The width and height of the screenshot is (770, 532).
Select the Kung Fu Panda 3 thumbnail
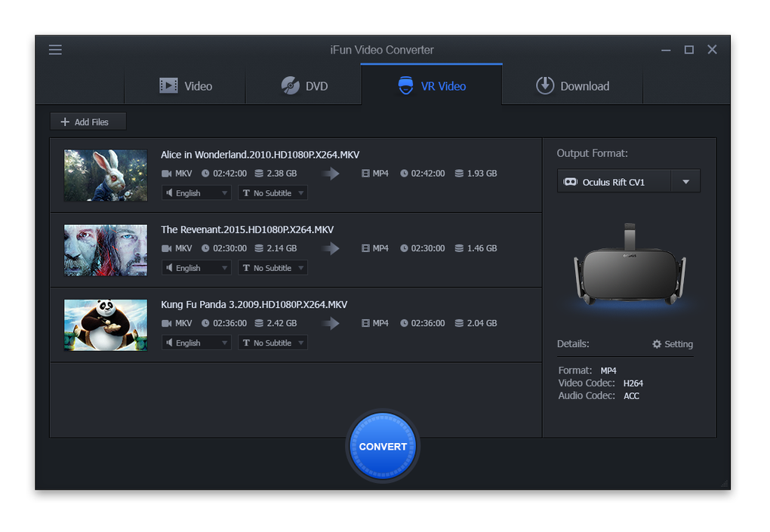pyautogui.click(x=106, y=325)
